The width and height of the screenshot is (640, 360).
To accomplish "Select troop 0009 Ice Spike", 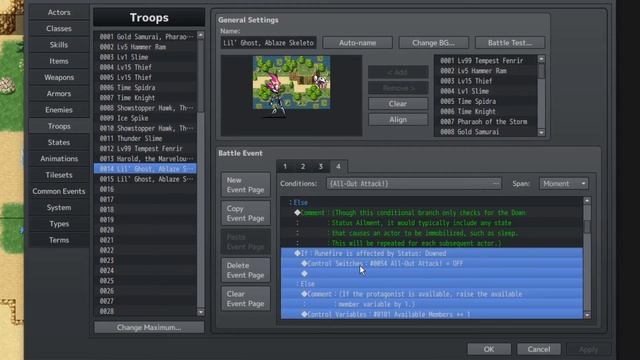I will coord(145,118).
